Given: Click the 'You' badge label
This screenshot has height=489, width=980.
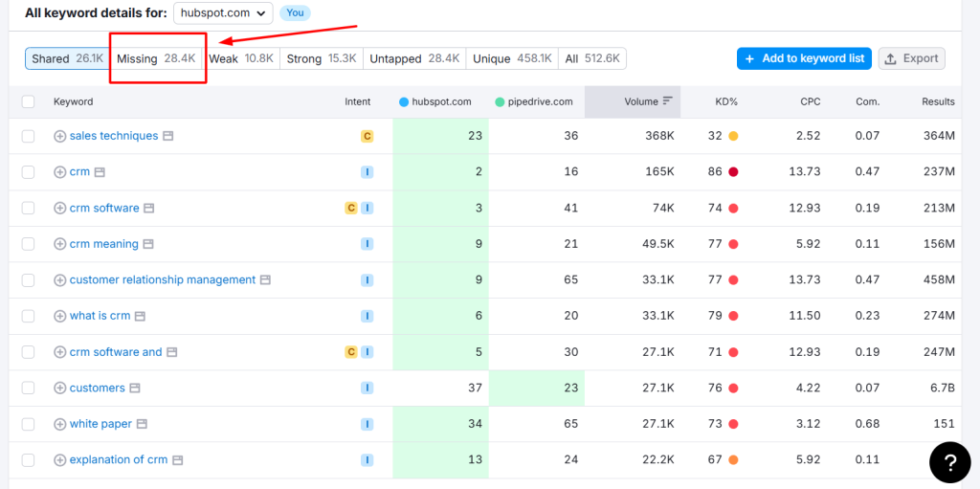Looking at the screenshot, I should click(295, 12).
